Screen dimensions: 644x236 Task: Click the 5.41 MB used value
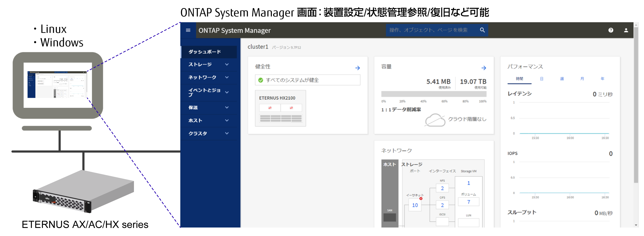coord(438,82)
